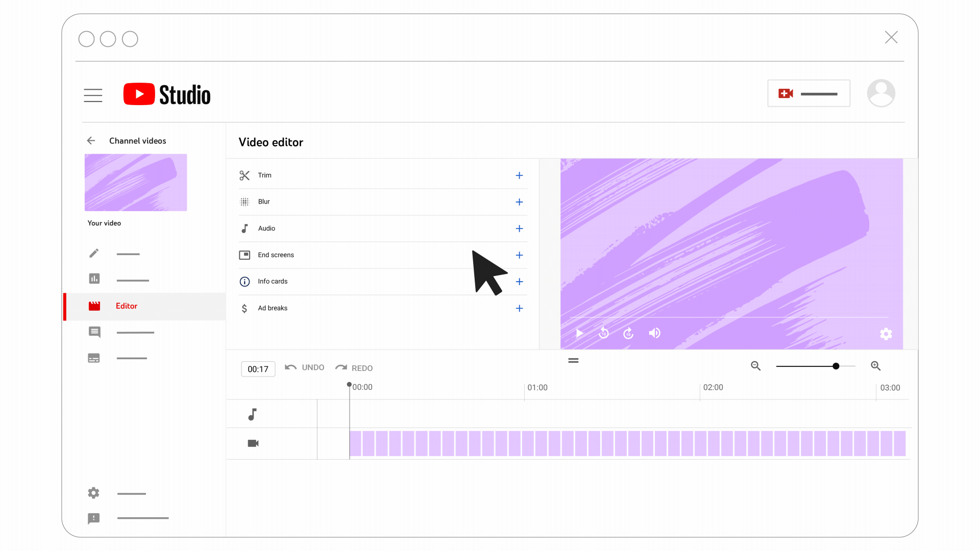Viewport: 980px width, 551px height.
Task: Click the zoom in timeline magnifier
Action: point(876,366)
